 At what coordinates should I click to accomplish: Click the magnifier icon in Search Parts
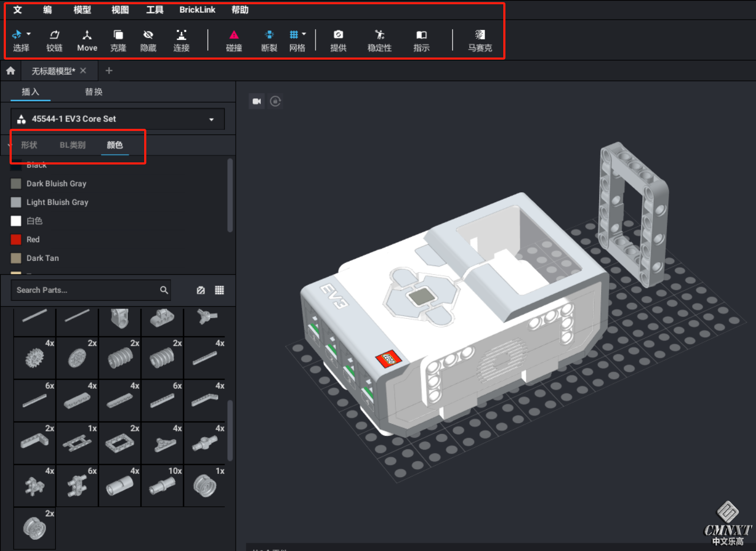tap(164, 290)
